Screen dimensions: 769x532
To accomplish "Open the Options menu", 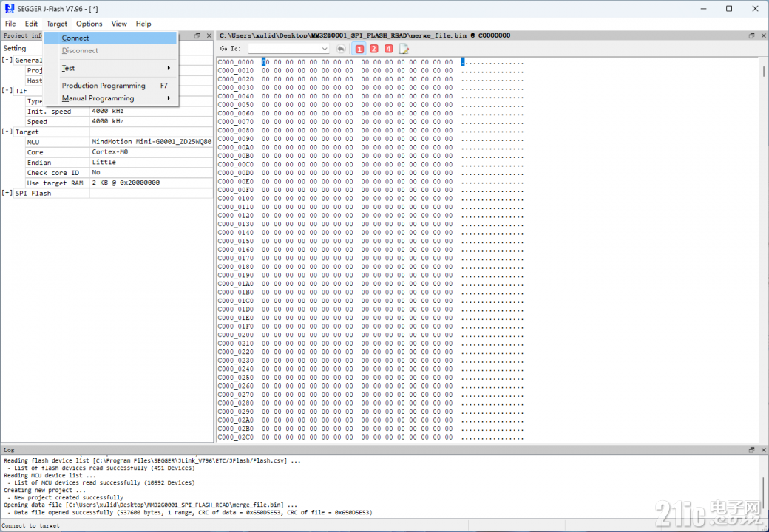I will (x=89, y=24).
